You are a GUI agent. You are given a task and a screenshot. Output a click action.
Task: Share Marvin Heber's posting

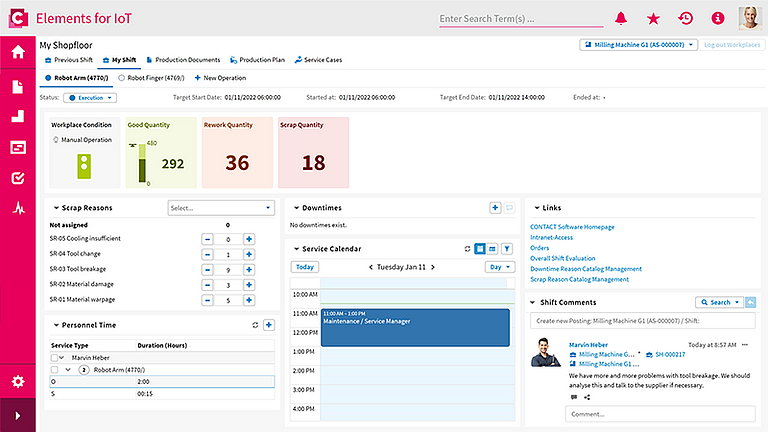[x=587, y=397]
